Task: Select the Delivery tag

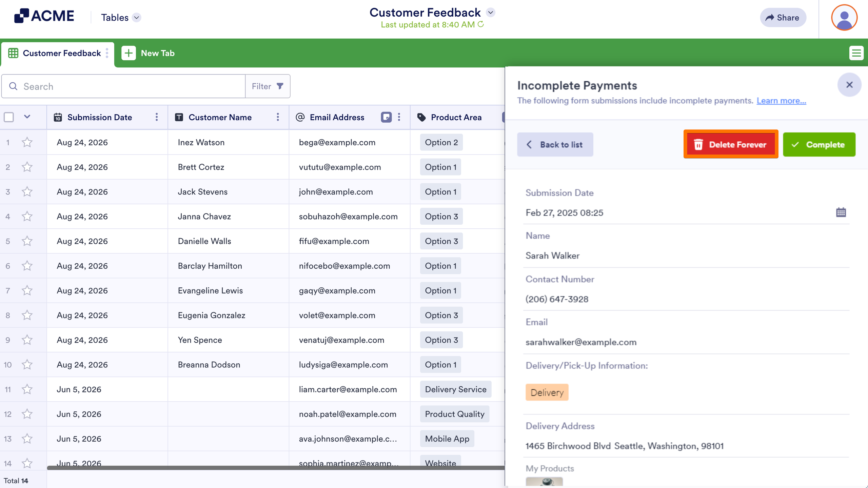Action: pyautogui.click(x=547, y=392)
